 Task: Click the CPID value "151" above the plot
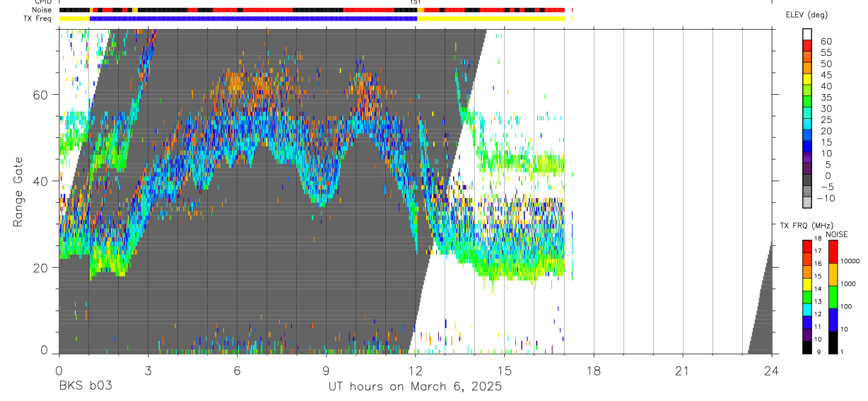point(415,2)
